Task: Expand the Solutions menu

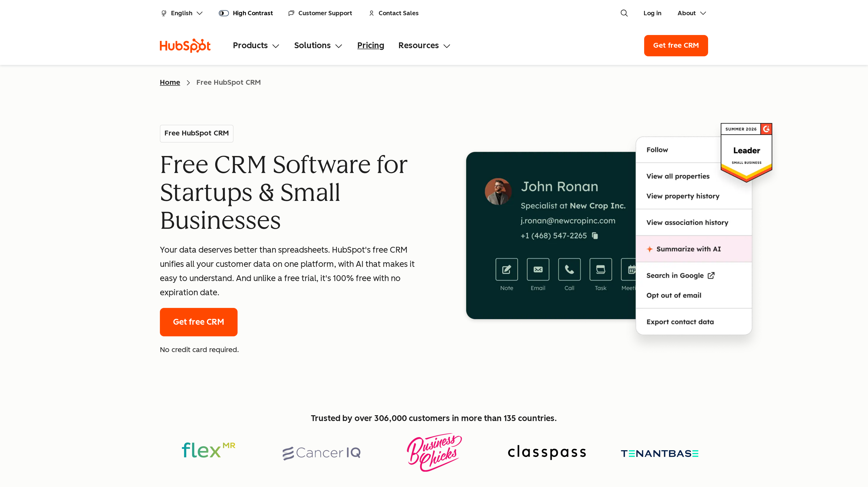Action: [318, 45]
